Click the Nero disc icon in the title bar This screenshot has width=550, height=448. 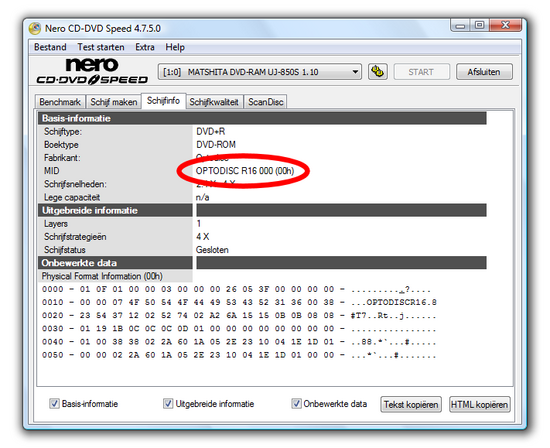(35, 28)
